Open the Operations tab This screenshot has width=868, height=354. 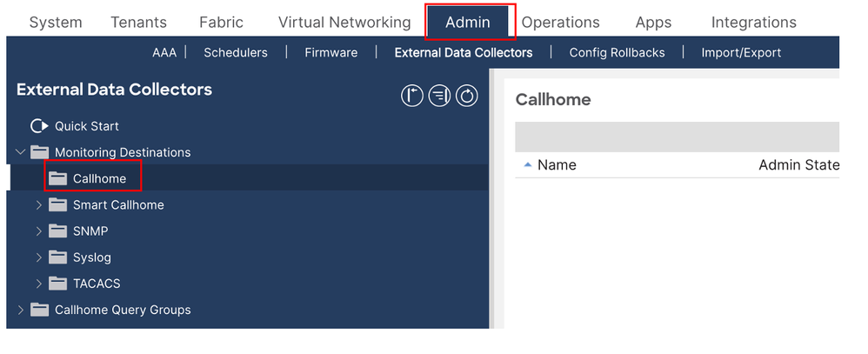561,23
